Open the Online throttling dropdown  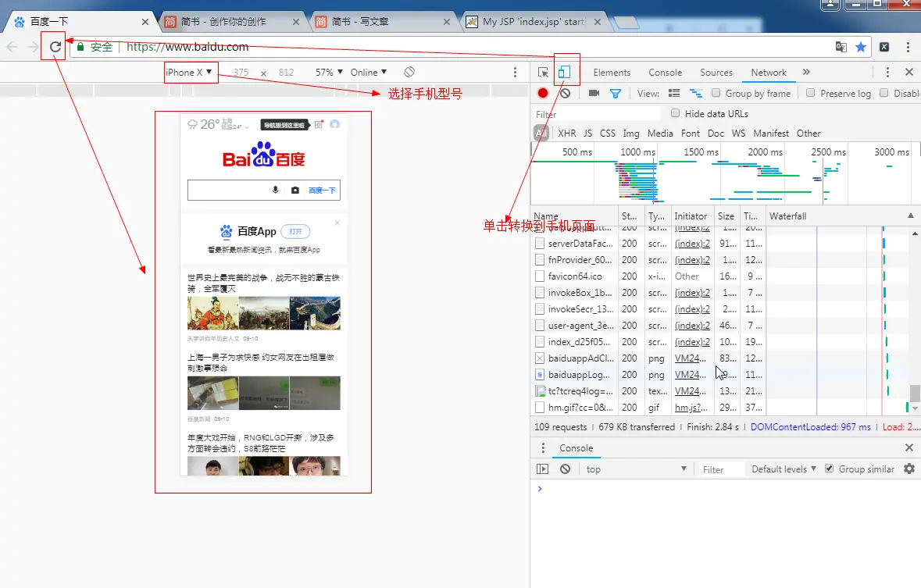369,73
